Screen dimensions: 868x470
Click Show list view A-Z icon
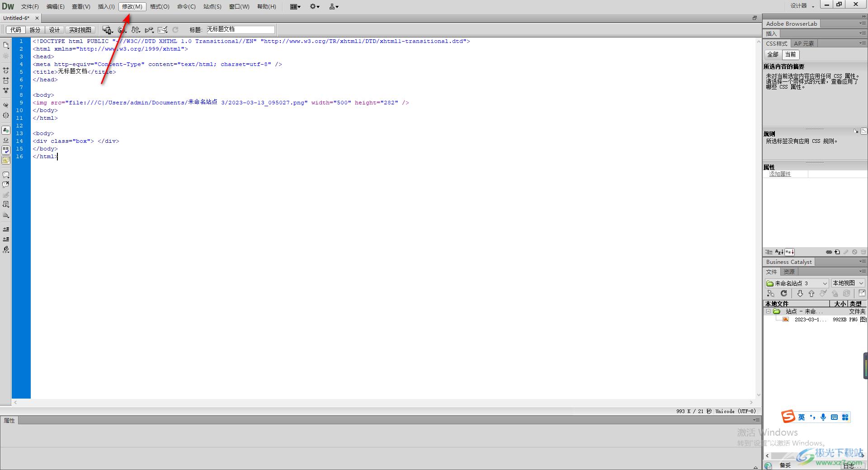tap(779, 252)
